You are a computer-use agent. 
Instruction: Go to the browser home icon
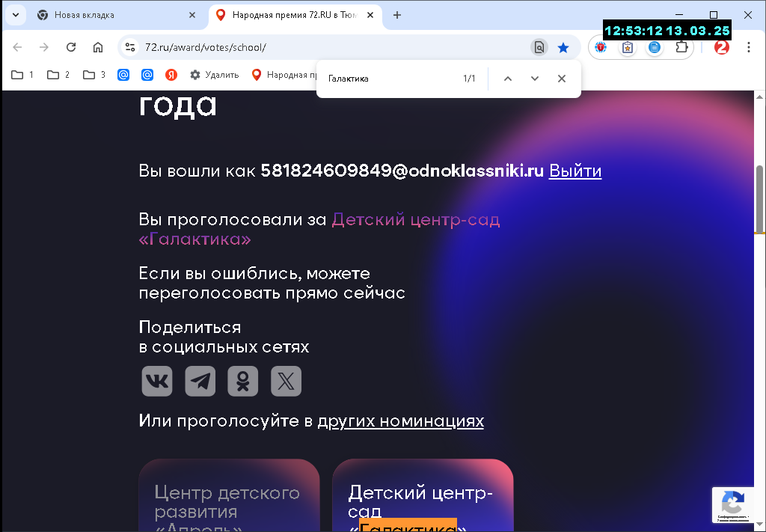[x=98, y=47]
